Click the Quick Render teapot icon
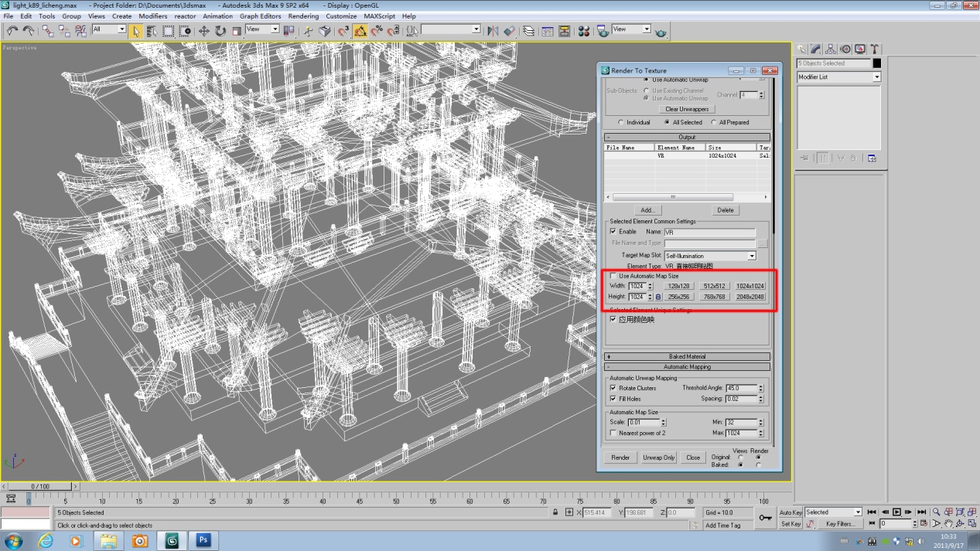Screen dimensions: 980x551 click(660, 32)
